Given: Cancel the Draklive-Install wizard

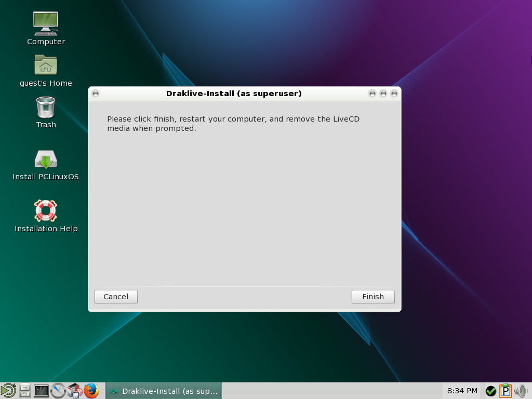Looking at the screenshot, I should click(x=116, y=297).
